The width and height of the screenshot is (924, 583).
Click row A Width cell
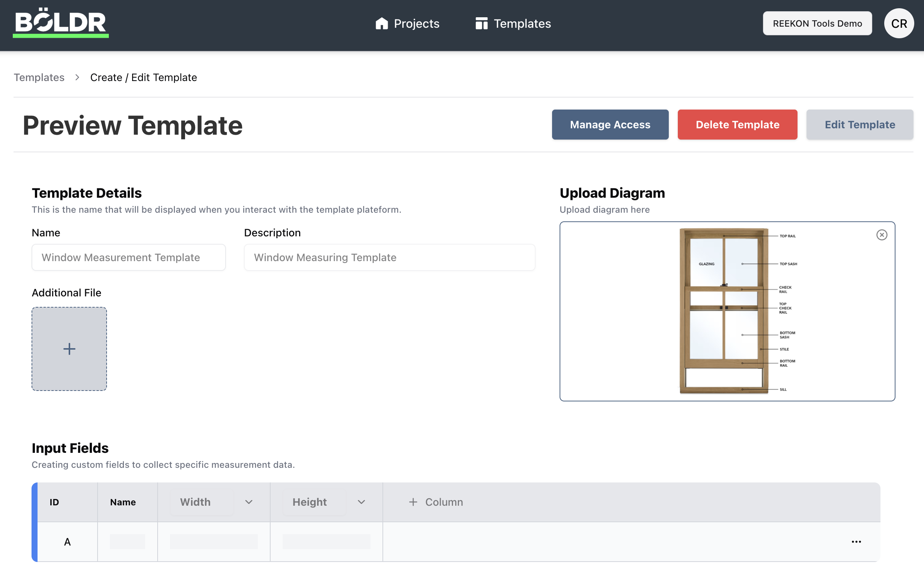click(x=214, y=542)
